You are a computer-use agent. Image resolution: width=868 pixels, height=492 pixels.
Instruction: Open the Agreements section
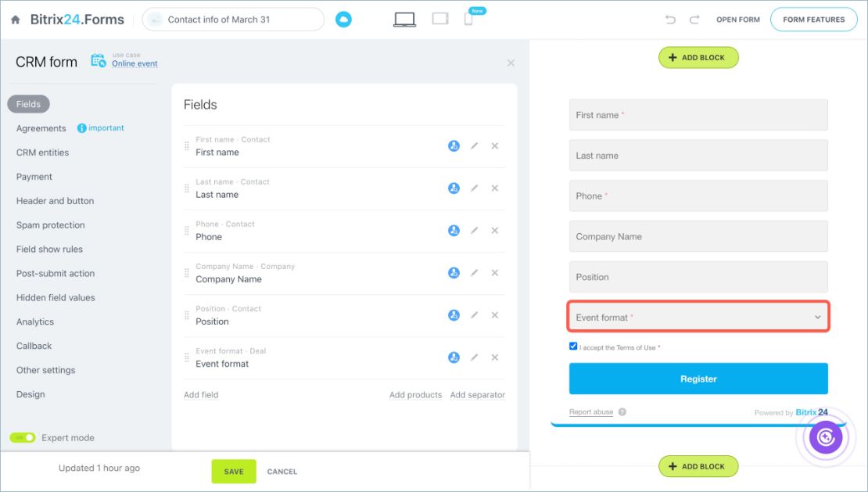pyautogui.click(x=41, y=128)
